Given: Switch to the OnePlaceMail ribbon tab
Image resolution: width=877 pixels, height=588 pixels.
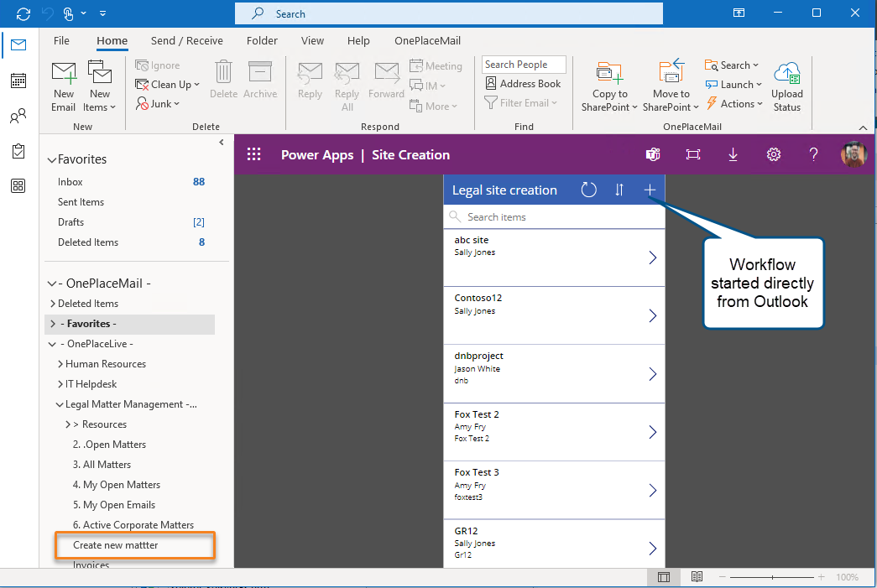Looking at the screenshot, I should tap(427, 40).
